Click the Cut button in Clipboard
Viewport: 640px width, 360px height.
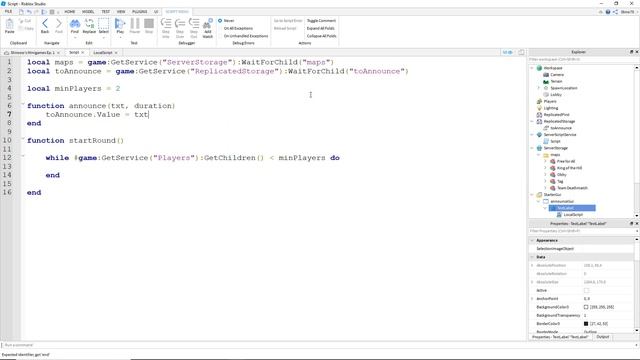25,21
